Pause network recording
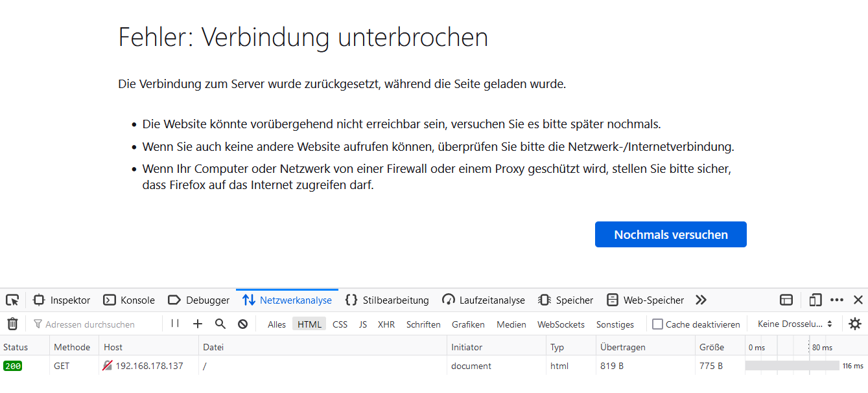Viewport: 868px width, 393px height. [175, 324]
